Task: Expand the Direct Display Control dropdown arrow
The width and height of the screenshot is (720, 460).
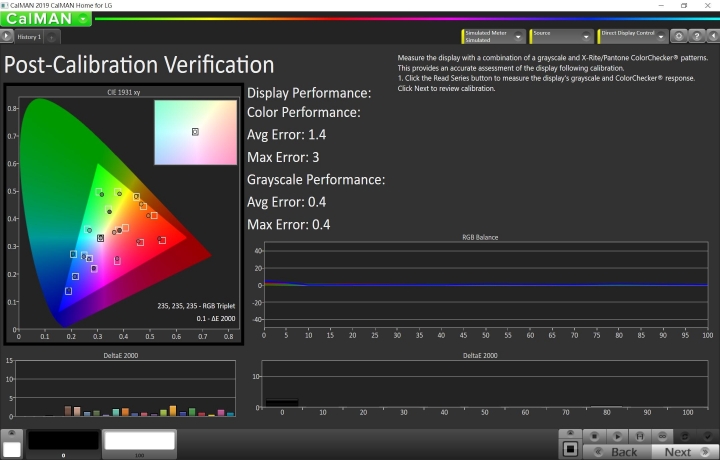Action: 661,37
